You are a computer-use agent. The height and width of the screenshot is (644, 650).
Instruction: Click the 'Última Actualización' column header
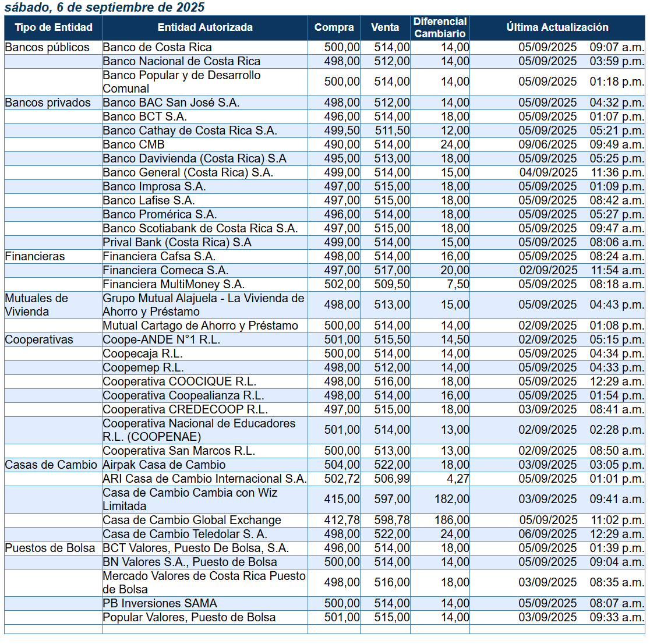click(x=557, y=28)
